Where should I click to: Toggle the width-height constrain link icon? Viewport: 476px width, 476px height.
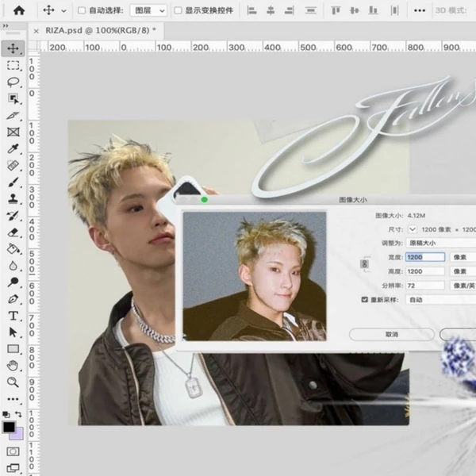pos(366,263)
